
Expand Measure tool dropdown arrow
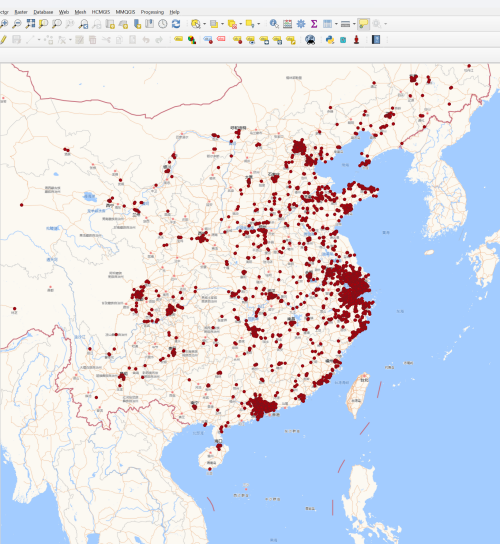click(354, 24)
